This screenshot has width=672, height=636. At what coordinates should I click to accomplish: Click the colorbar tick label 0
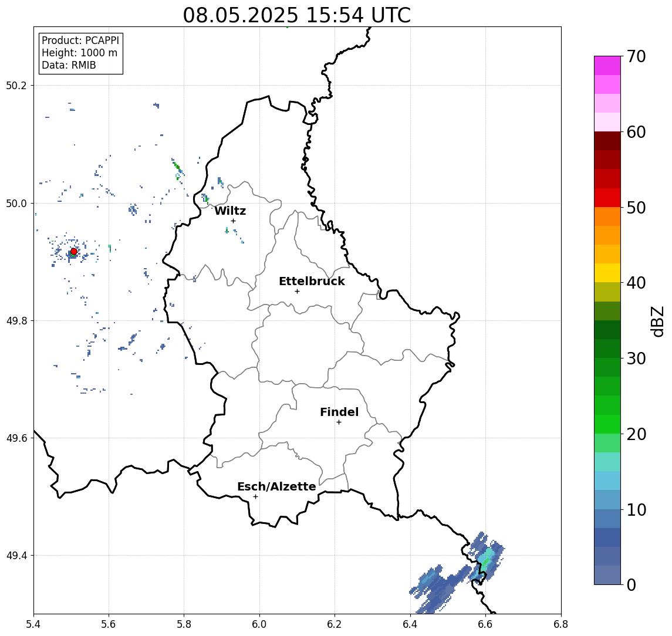632,584
